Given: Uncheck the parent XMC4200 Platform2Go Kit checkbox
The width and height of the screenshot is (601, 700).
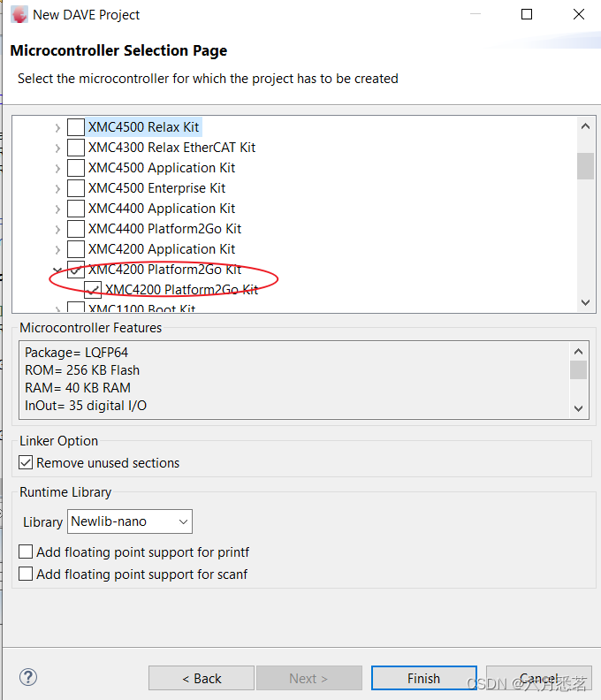Looking at the screenshot, I should (x=76, y=270).
